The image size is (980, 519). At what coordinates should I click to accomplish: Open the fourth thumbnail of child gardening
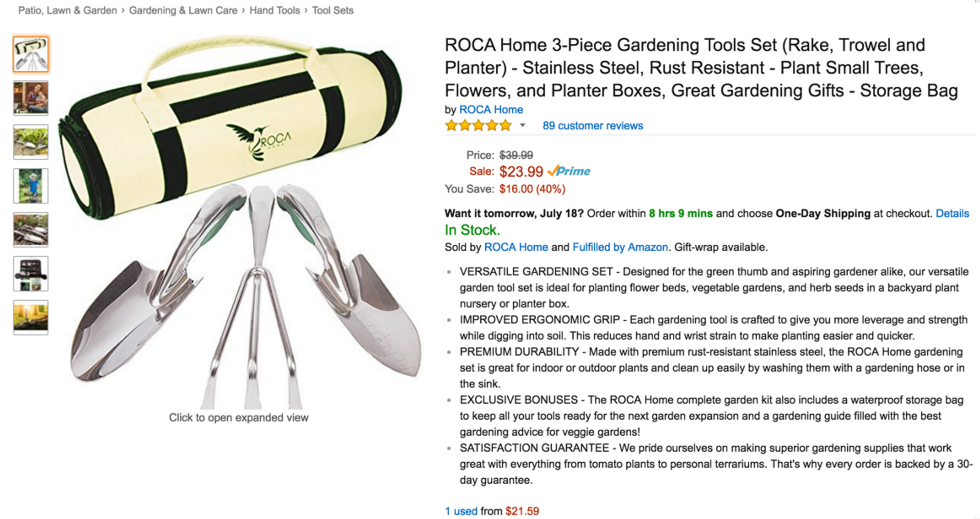[x=31, y=186]
